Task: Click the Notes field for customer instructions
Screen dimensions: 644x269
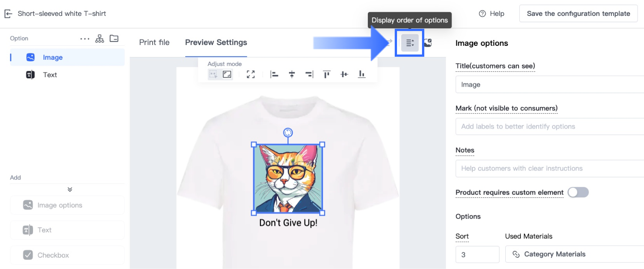Action: pyautogui.click(x=550, y=168)
